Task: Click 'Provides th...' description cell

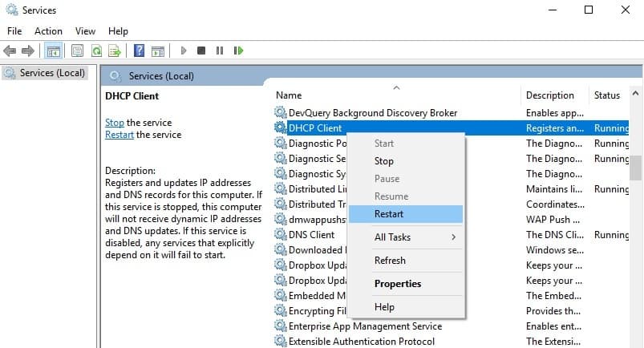Action: tap(553, 311)
